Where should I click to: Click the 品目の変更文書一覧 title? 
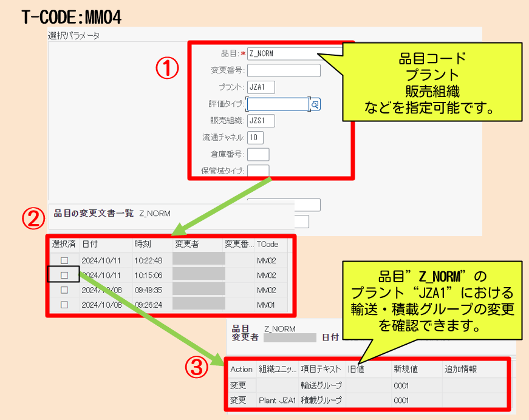click(94, 214)
